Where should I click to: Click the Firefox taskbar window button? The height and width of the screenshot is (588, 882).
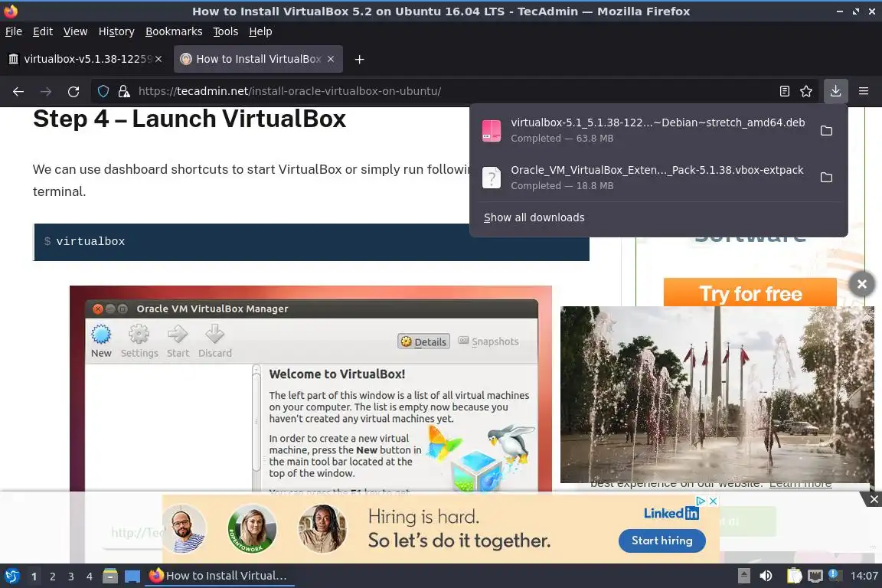[220, 576]
